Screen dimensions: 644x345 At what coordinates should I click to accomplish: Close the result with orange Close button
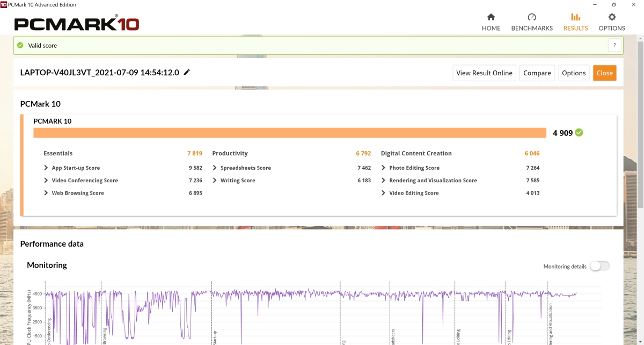pyautogui.click(x=604, y=73)
